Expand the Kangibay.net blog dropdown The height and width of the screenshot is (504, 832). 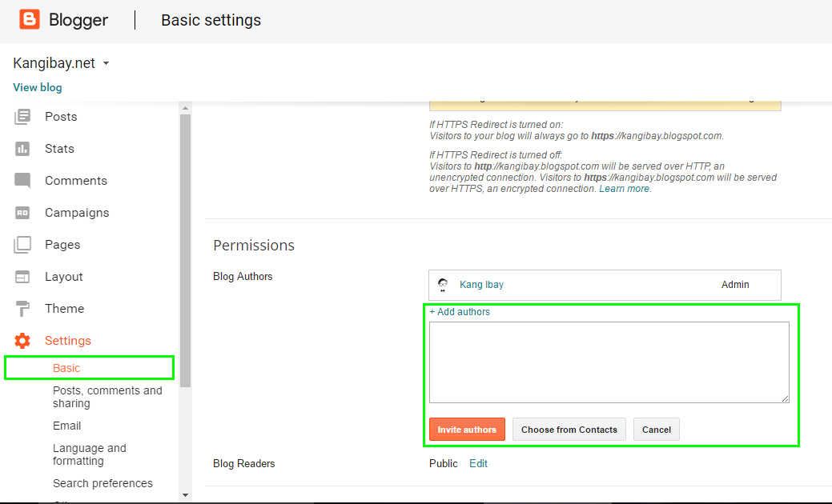[x=107, y=63]
